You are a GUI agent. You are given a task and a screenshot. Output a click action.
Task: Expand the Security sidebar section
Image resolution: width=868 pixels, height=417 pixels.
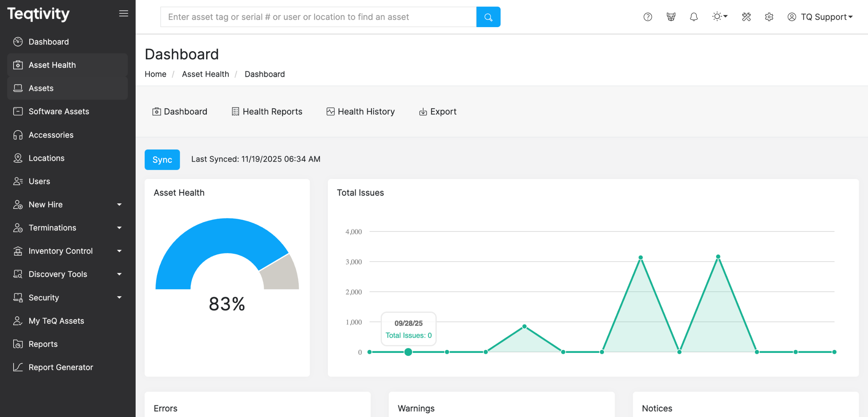(x=67, y=297)
